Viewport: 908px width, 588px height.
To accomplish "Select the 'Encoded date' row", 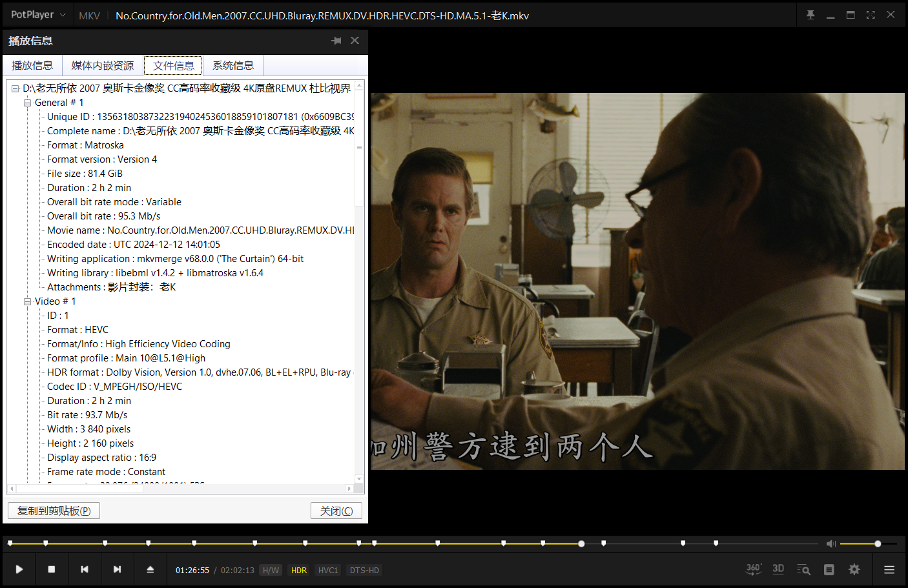I will 134,245.
